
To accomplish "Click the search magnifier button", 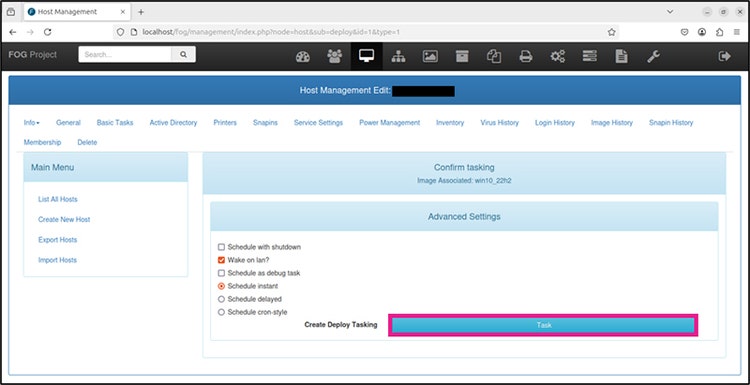I will [x=183, y=55].
